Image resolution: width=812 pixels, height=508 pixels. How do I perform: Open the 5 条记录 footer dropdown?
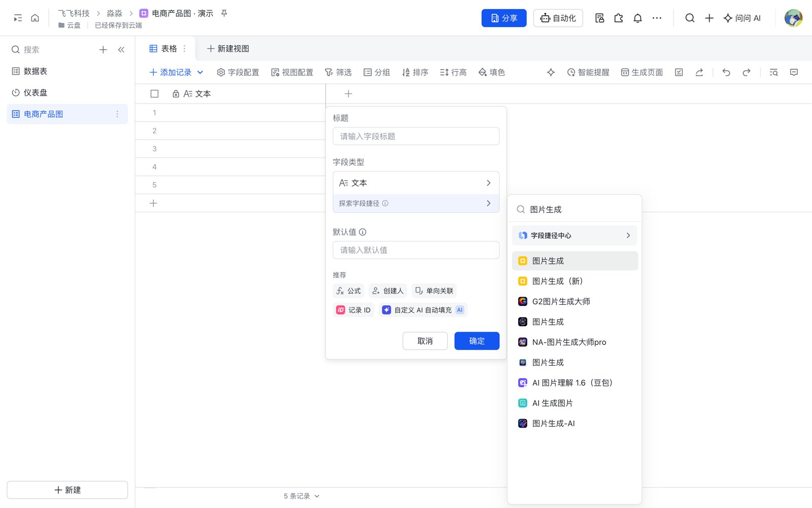301,496
